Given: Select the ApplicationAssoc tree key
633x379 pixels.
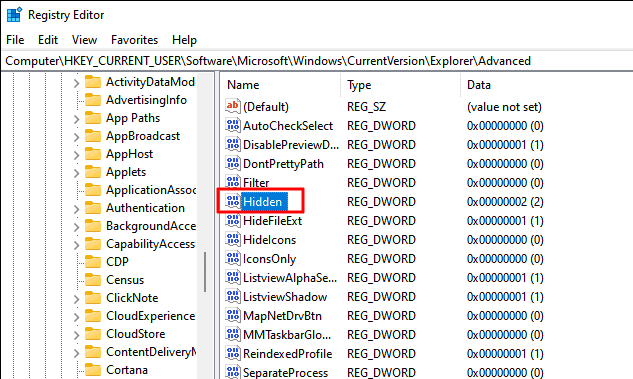Looking at the screenshot, I should pos(151,190).
